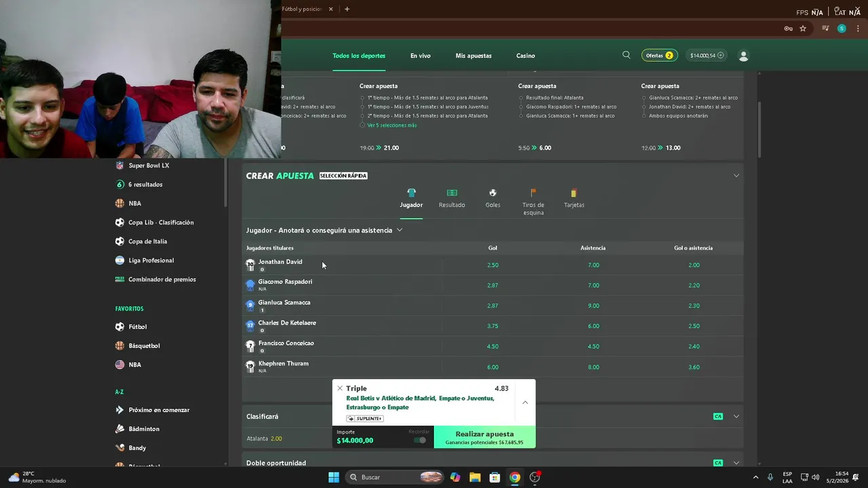Select the Tarjetas tab
The height and width of the screenshot is (488, 868).
[574, 199]
